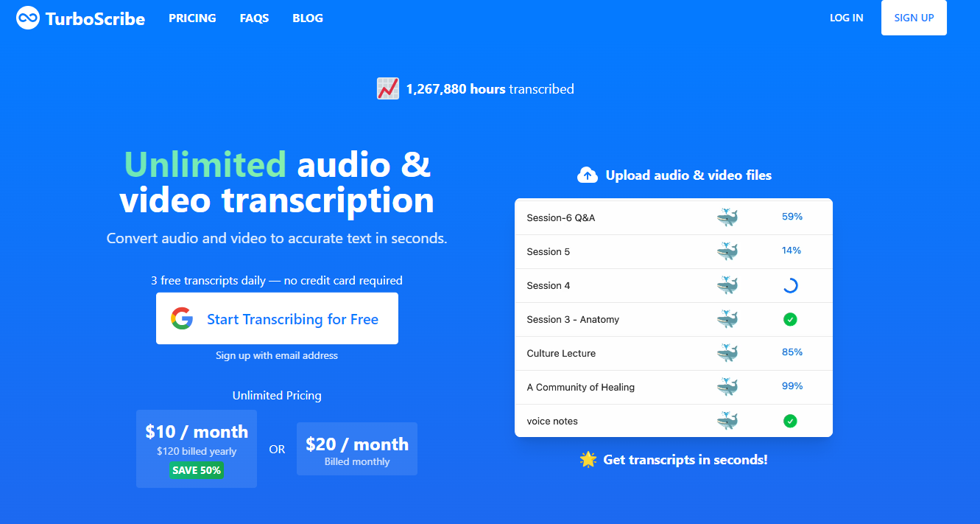Click the SAVE 50% badge

point(197,469)
